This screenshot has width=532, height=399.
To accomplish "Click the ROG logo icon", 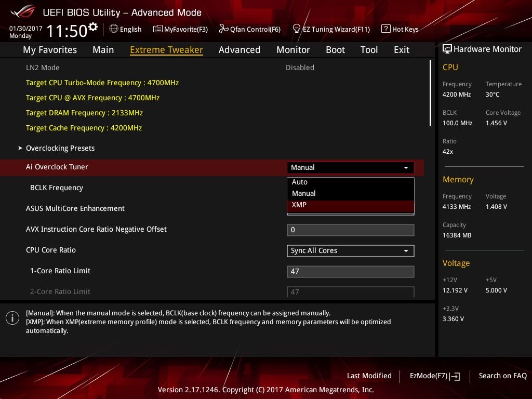I will tap(22, 12).
